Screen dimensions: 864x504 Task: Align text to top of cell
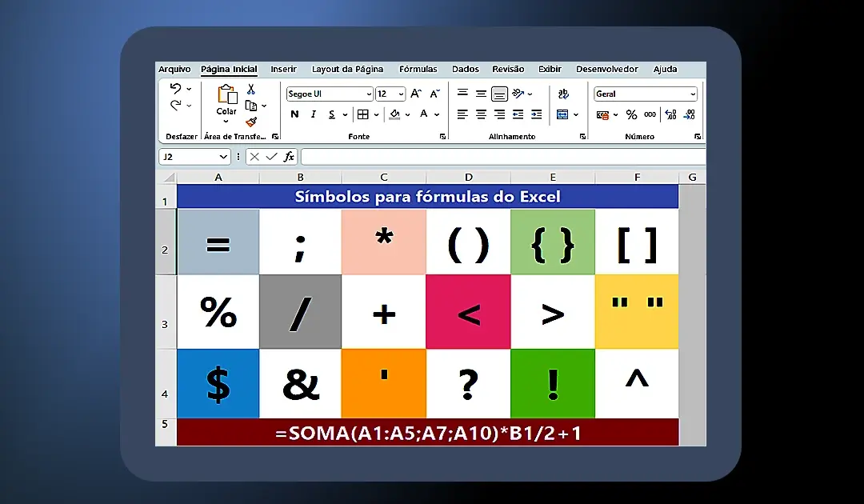[x=463, y=93]
